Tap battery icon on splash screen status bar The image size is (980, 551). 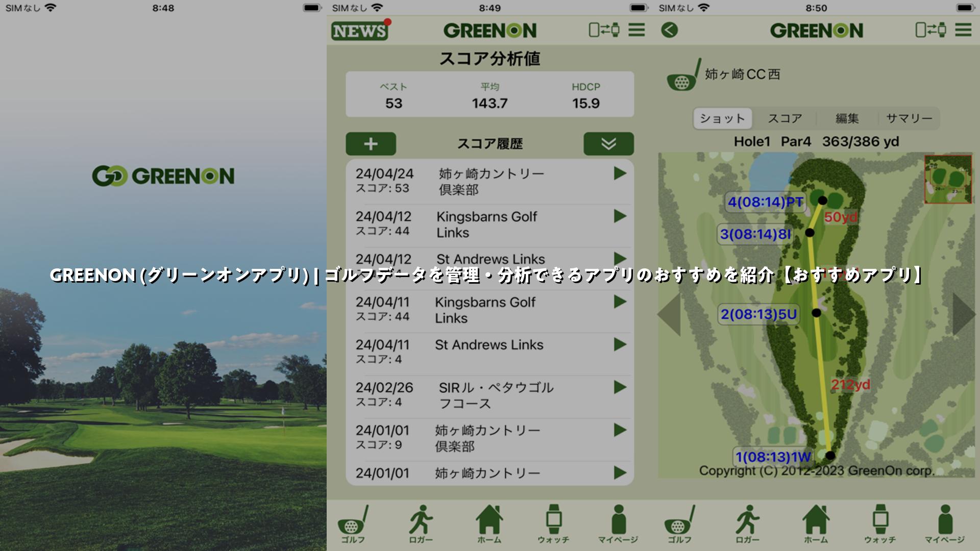click(311, 8)
